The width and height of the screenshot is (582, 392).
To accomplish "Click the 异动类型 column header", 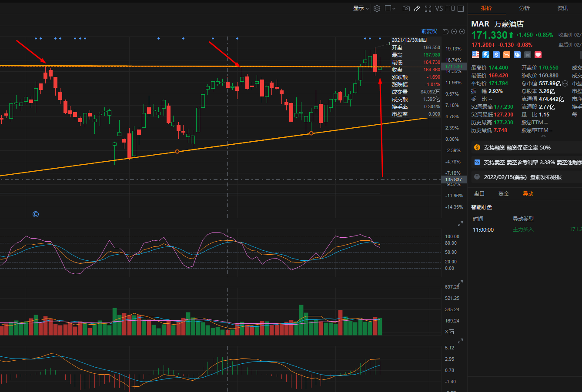I will pyautogui.click(x=523, y=219).
